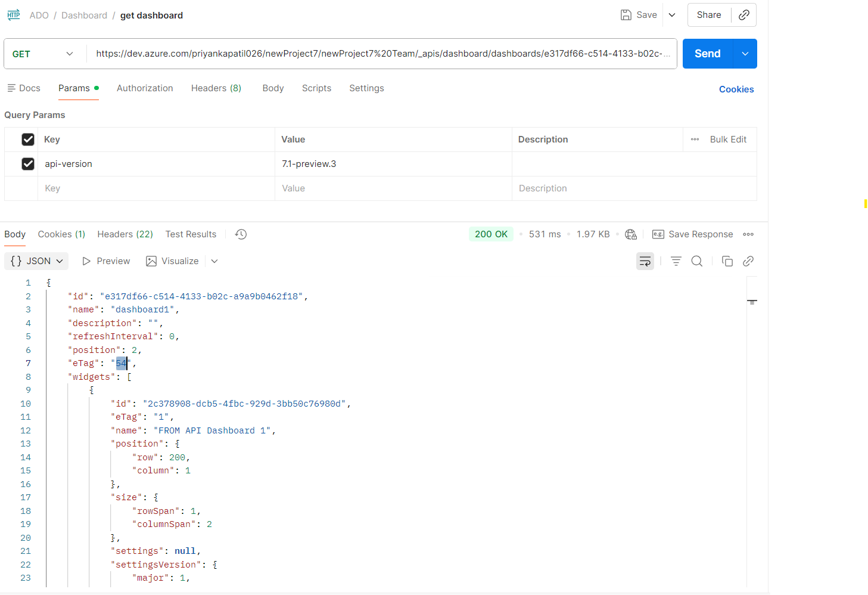
Task: Click Bulk Edit for query params
Action: pyautogui.click(x=728, y=140)
